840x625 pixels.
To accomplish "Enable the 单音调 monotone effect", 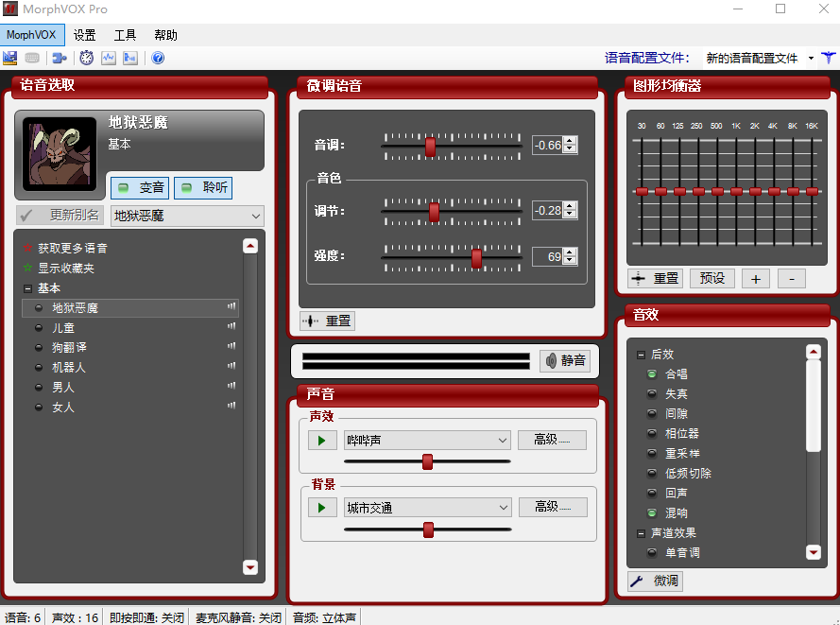I will (652, 552).
